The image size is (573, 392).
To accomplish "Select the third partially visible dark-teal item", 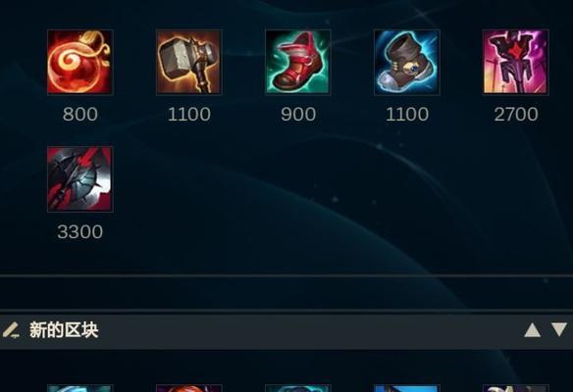I will coord(298,388).
